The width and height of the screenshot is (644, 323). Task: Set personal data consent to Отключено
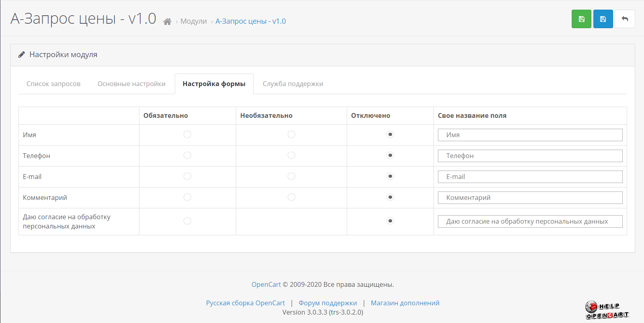pos(390,221)
